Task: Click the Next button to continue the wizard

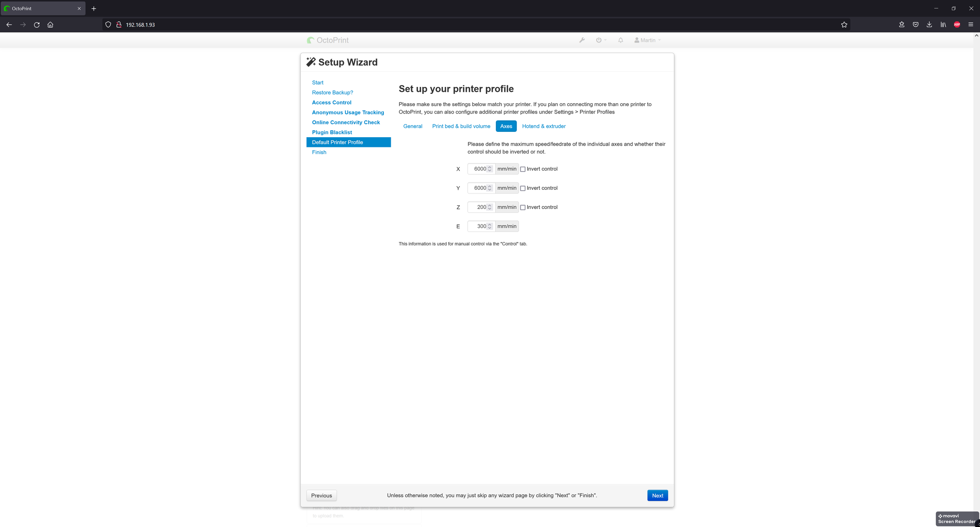Action: (657, 495)
